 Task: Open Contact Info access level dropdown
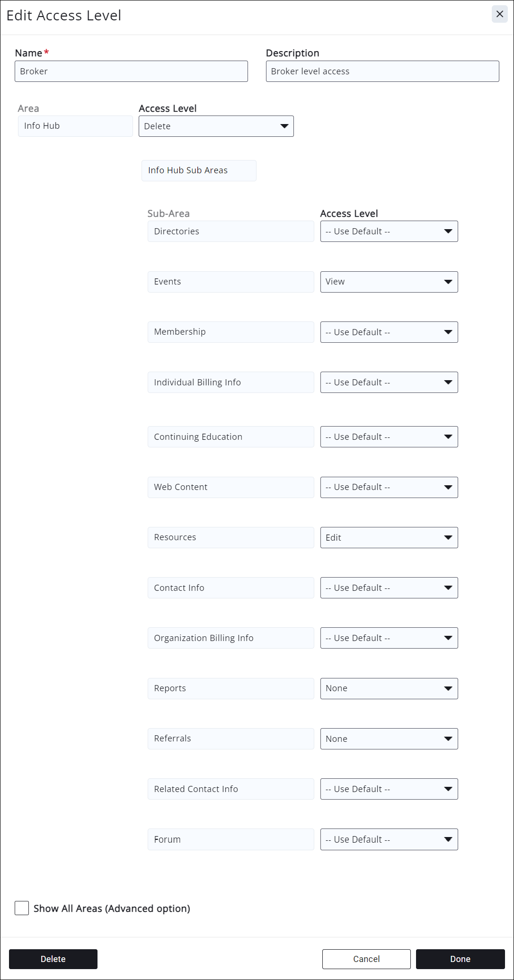point(389,588)
